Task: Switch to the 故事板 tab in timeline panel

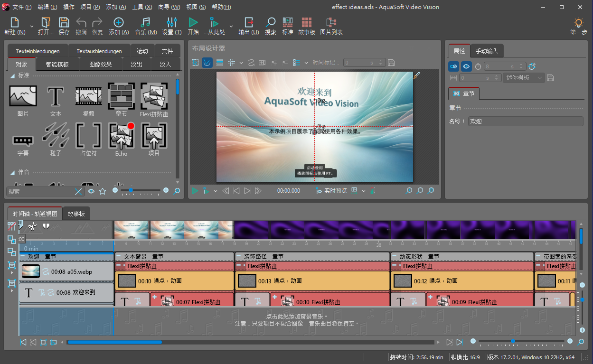Action: point(76,214)
